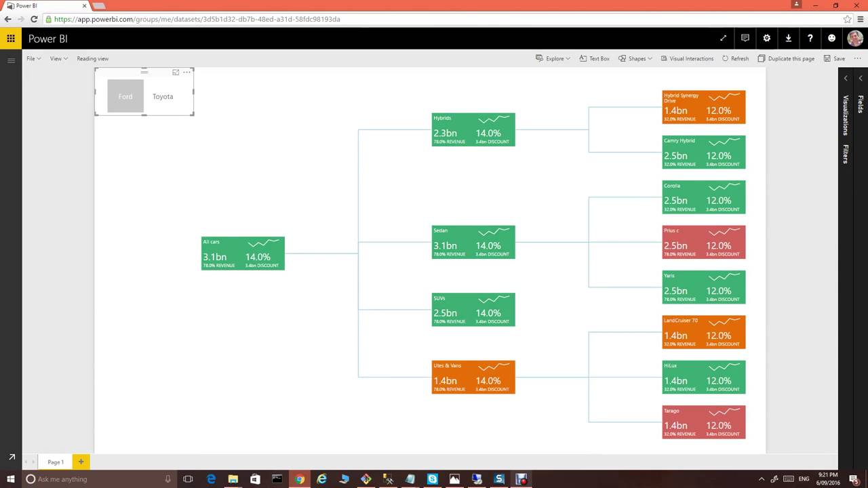Open the feedback smiley icon

(x=832, y=39)
